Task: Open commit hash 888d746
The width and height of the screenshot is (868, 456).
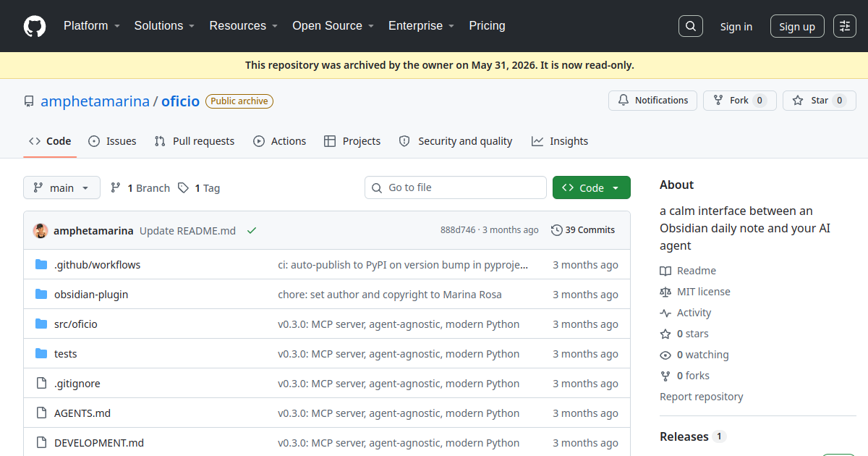Action: coord(458,230)
